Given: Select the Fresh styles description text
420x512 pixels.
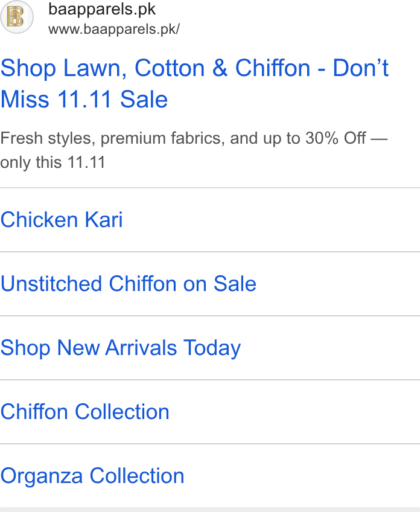Looking at the screenshot, I should coord(194,150).
